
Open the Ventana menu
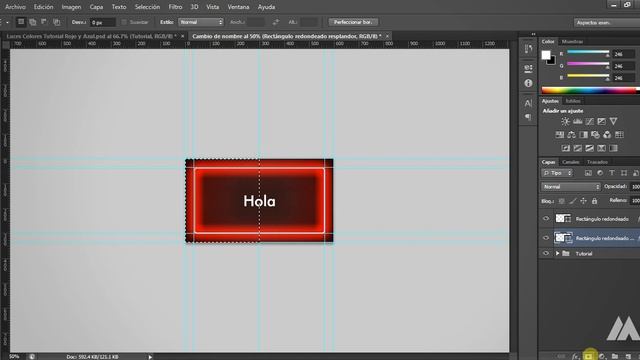238,7
